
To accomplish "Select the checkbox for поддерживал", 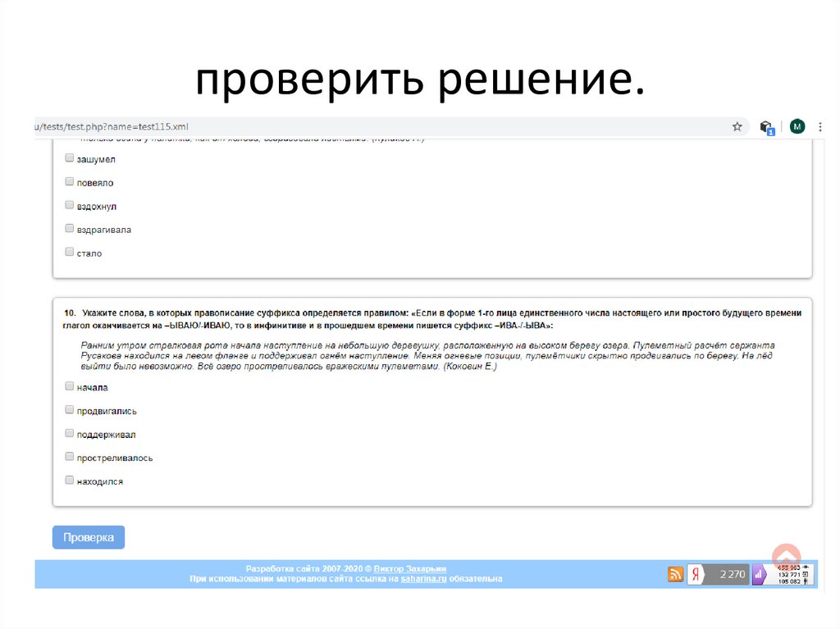I will pyautogui.click(x=69, y=431).
